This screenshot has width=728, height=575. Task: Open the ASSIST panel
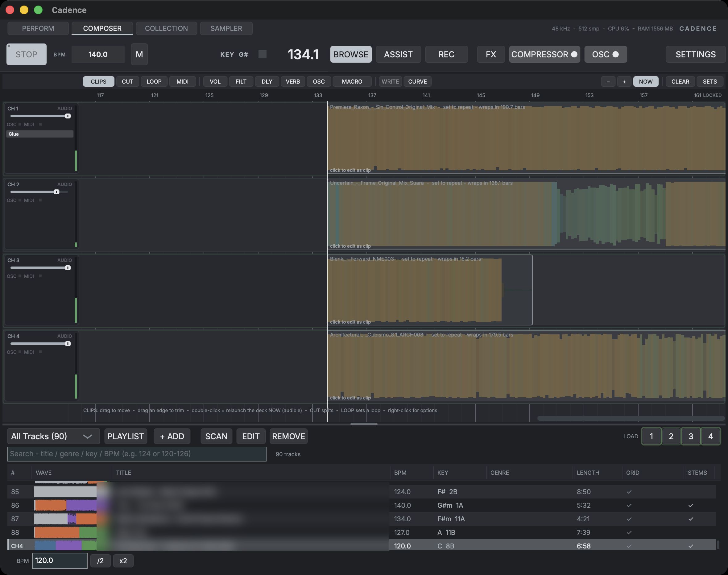coord(398,54)
